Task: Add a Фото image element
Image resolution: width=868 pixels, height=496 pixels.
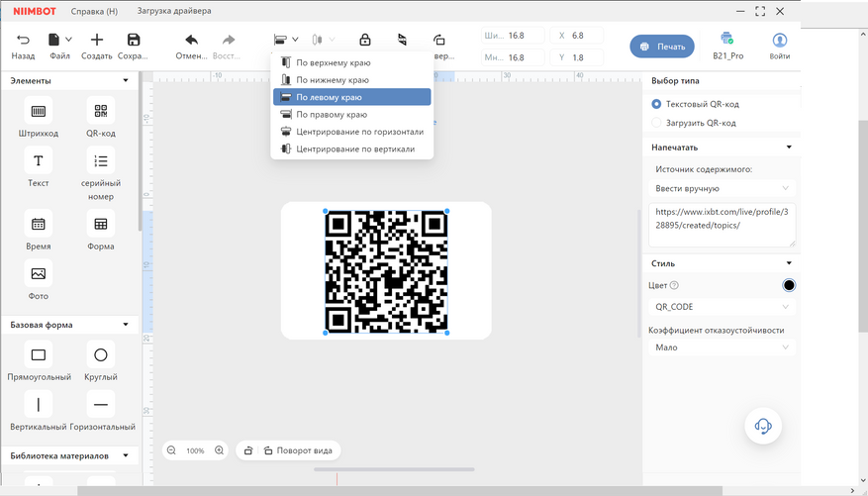Action: point(38,274)
